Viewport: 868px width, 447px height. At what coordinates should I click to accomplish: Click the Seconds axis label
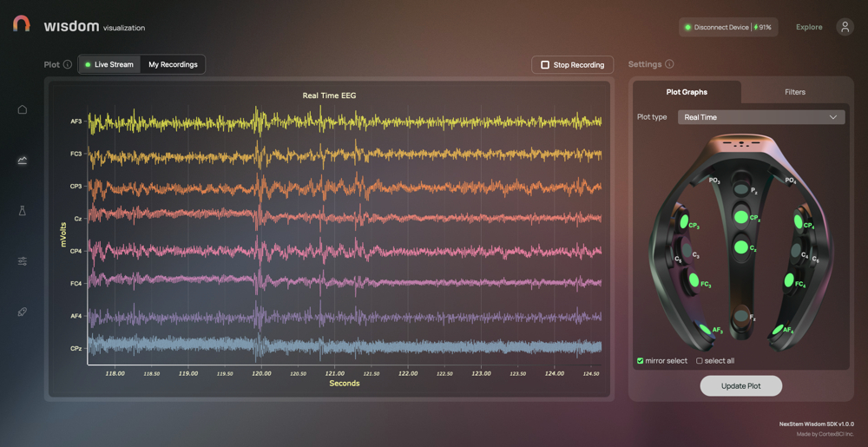tap(345, 384)
